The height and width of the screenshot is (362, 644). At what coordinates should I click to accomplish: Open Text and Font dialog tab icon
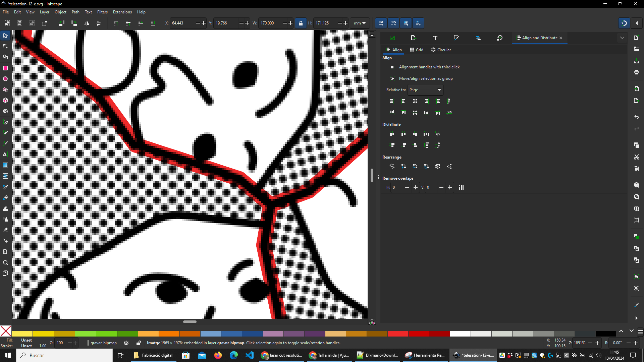[x=435, y=38]
